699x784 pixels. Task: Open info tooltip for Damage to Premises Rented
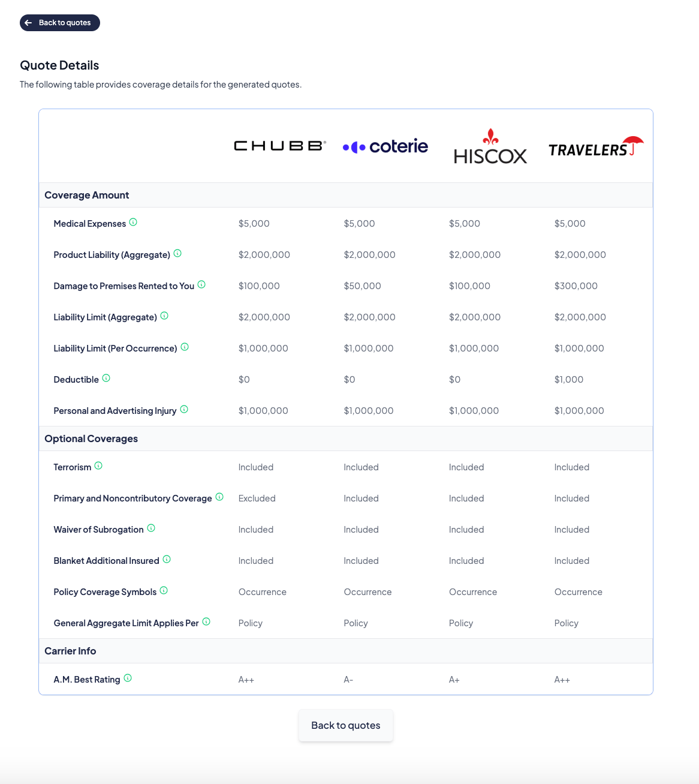click(x=201, y=285)
